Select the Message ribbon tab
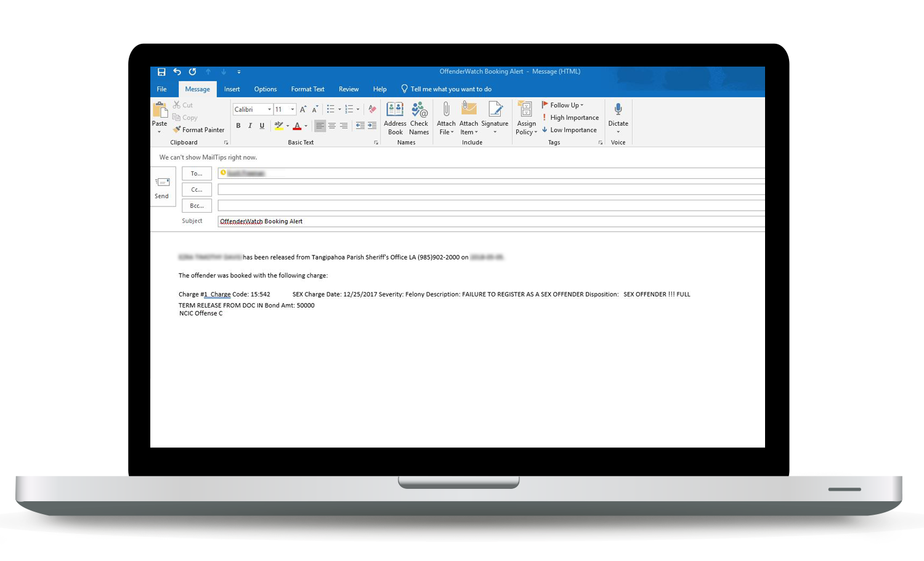 coord(198,89)
